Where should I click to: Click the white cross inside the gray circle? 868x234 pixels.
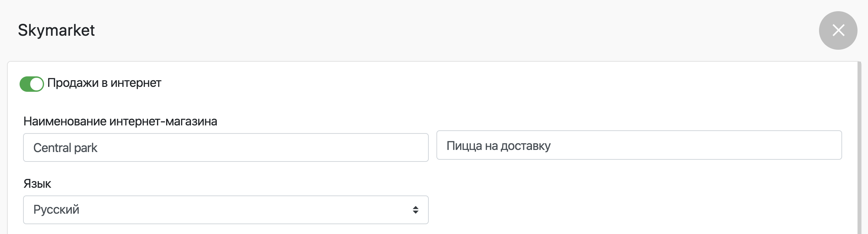coord(839,30)
